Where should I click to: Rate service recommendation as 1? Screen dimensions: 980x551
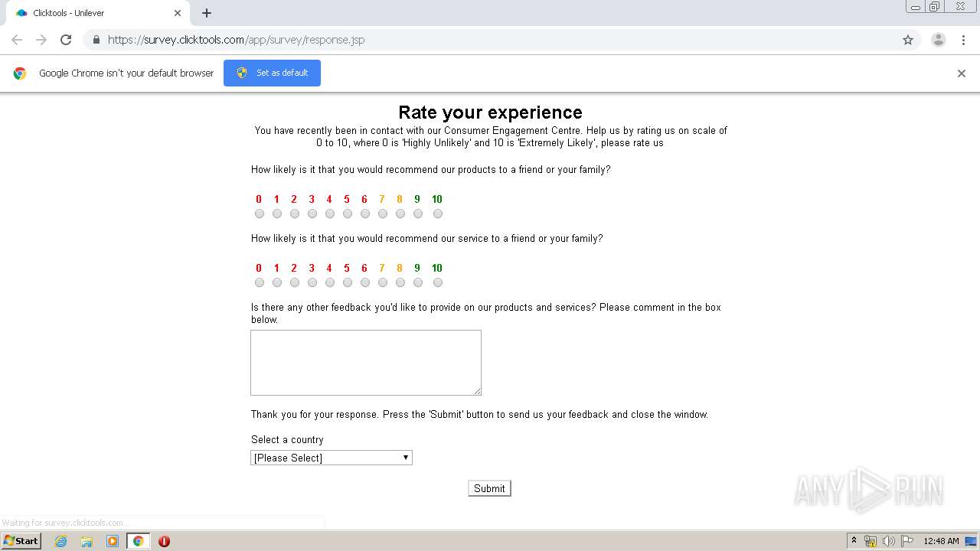[x=277, y=282]
